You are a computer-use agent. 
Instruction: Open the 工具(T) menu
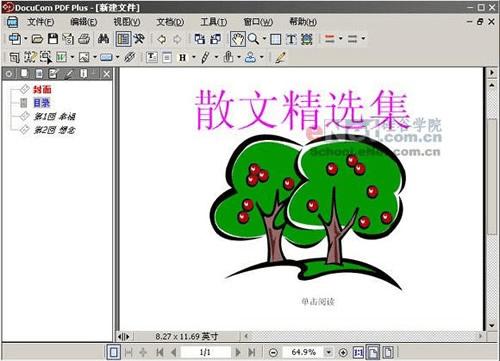(x=213, y=22)
